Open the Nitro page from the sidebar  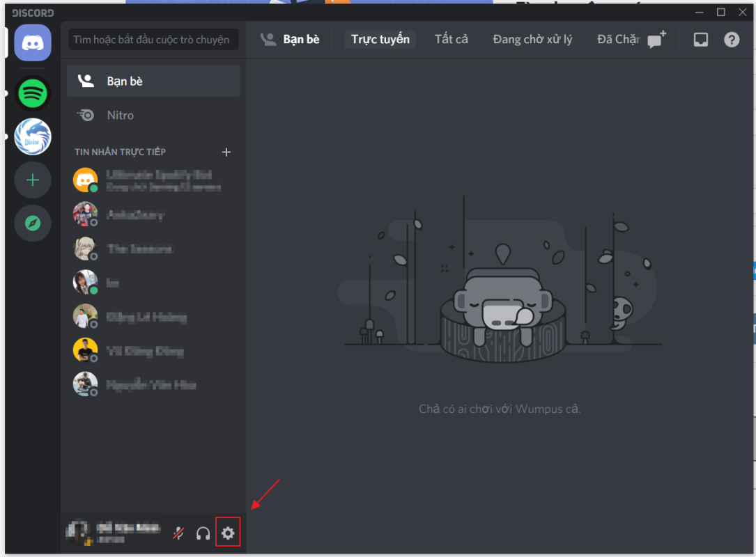coord(153,115)
